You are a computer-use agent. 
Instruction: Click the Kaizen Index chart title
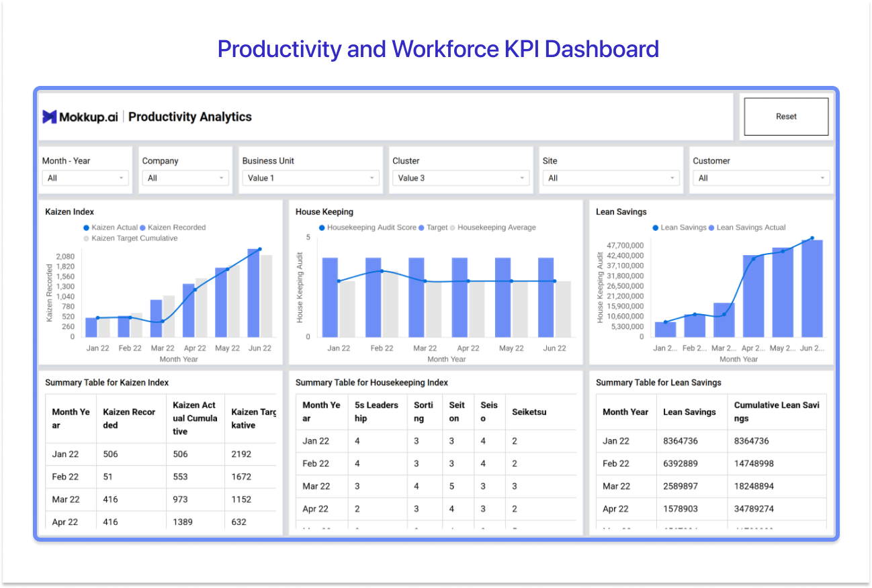(x=70, y=212)
